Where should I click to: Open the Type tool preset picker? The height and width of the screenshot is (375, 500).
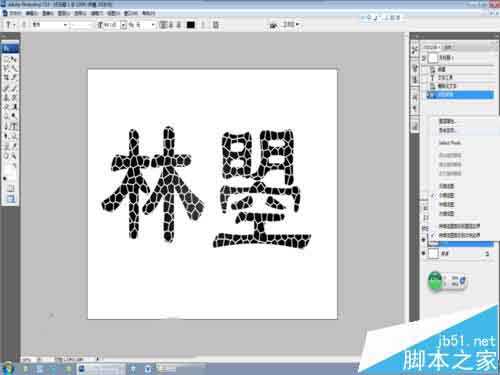(x=10, y=25)
